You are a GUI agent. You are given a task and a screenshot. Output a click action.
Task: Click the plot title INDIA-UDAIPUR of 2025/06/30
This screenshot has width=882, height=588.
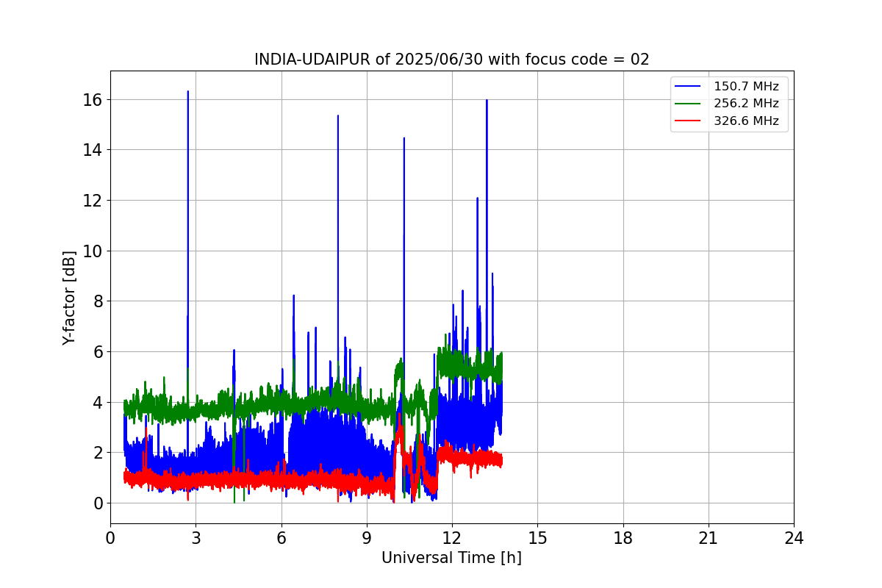tap(451, 60)
